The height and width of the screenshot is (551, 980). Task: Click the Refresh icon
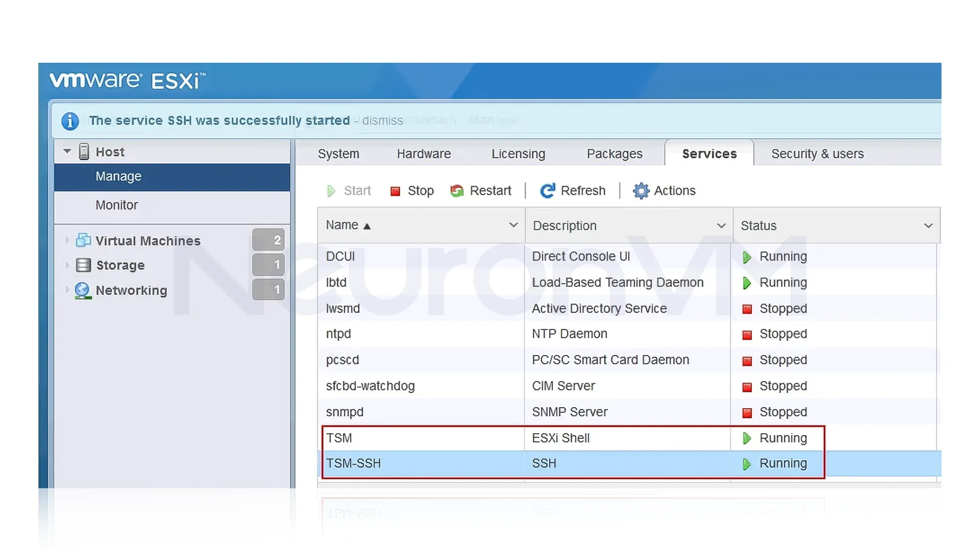548,191
